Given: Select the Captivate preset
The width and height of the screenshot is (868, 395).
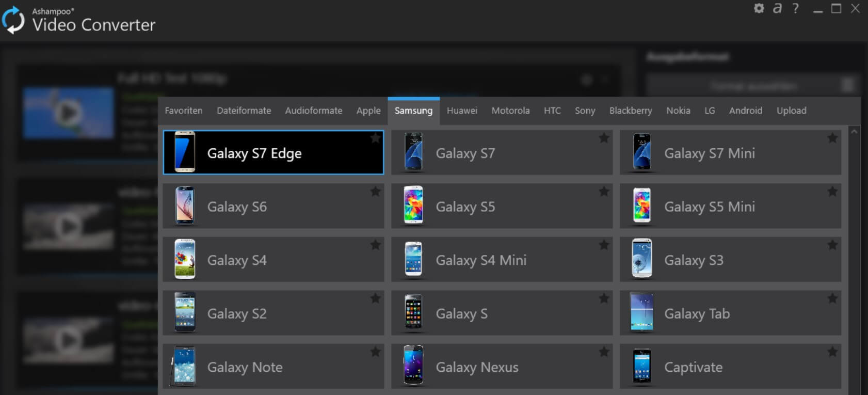Looking at the screenshot, I should click(730, 366).
